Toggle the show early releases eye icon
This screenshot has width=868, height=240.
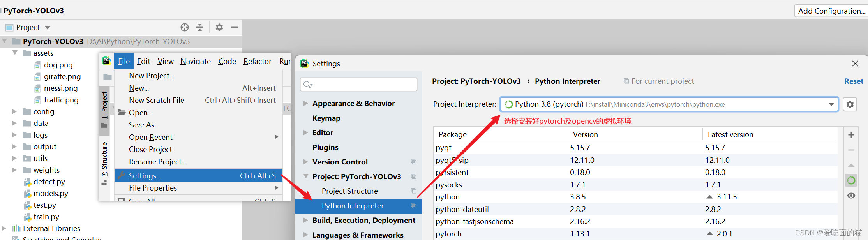[x=851, y=196]
